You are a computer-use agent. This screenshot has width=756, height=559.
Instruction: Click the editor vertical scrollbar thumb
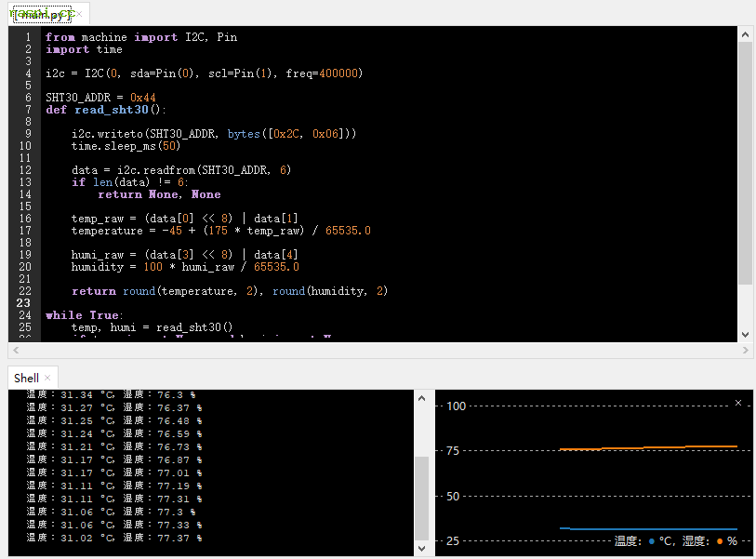745,163
